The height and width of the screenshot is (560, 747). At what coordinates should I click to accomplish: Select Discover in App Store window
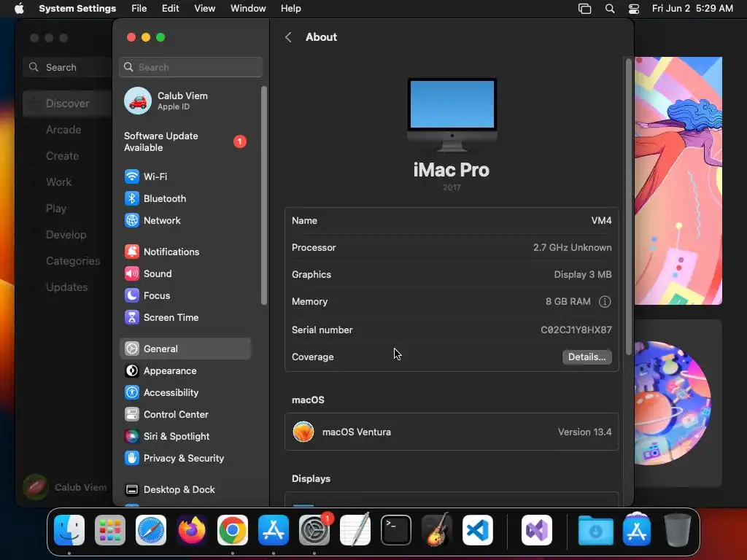coord(66,104)
